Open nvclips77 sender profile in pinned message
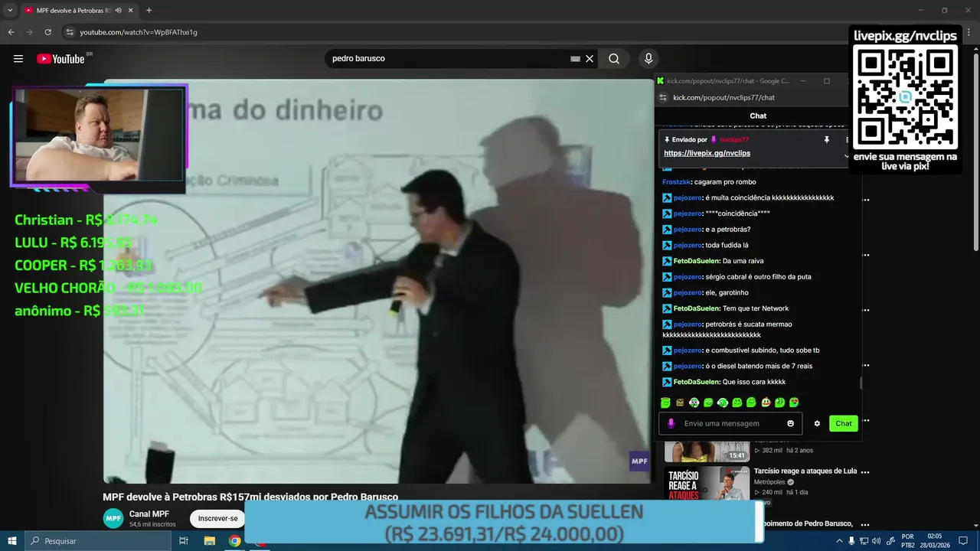 [734, 140]
